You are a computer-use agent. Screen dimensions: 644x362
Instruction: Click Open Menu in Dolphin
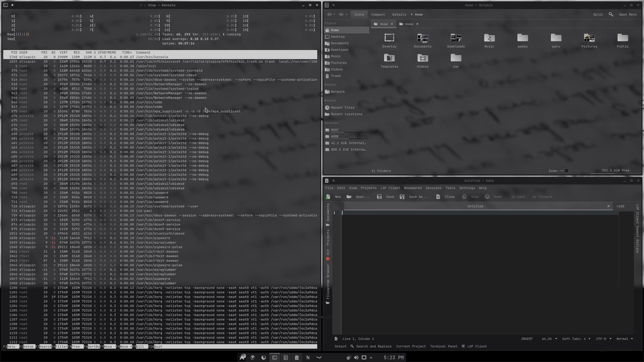point(628,14)
